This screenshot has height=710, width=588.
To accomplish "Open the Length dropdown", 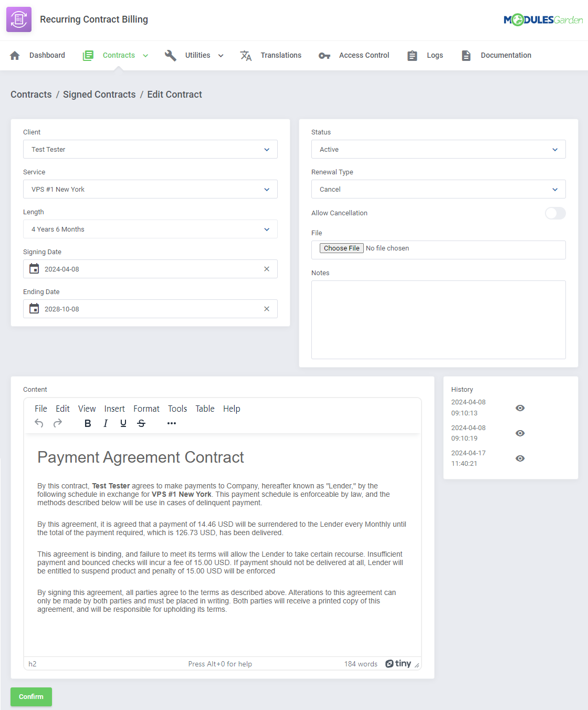I will pyautogui.click(x=150, y=229).
